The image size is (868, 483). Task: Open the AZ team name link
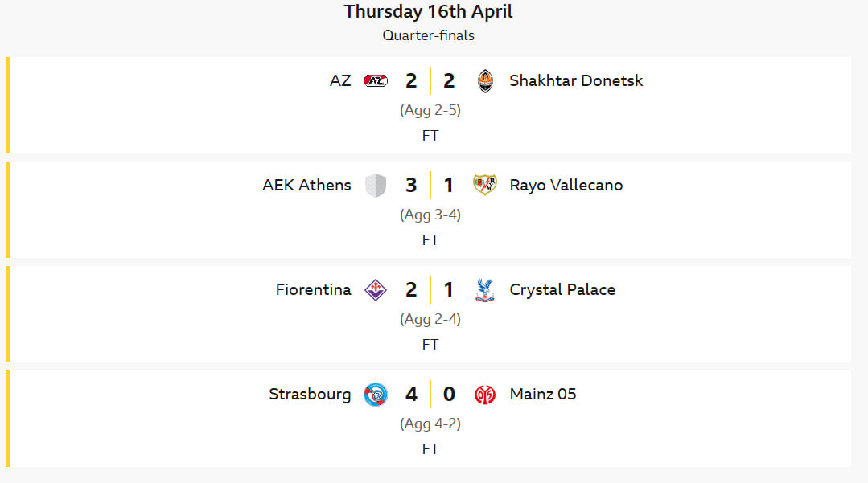[340, 80]
